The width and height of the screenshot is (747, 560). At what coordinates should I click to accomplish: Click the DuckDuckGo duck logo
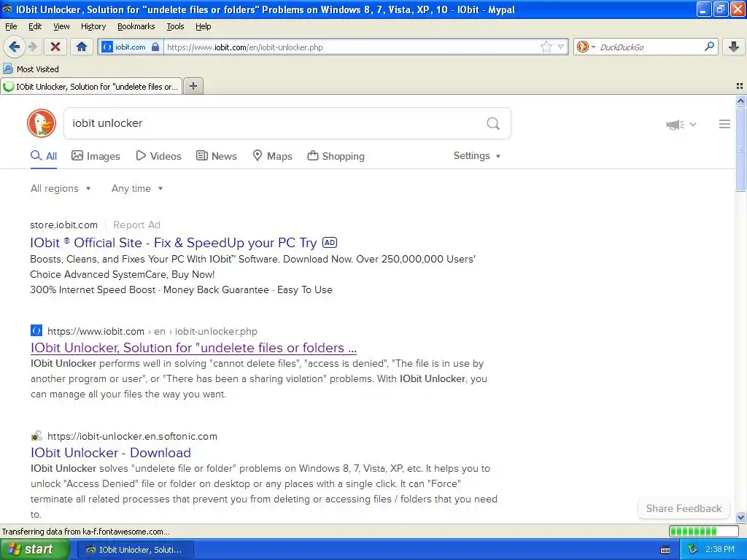42,123
